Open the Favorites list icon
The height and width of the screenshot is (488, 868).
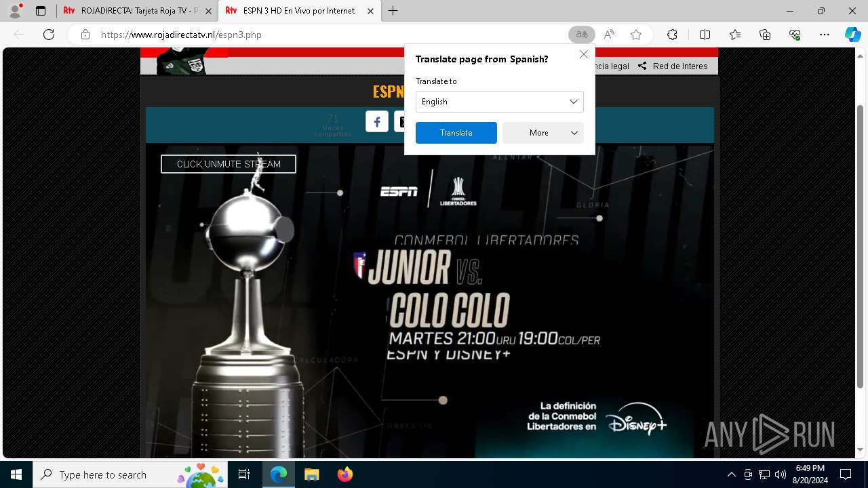pos(735,35)
